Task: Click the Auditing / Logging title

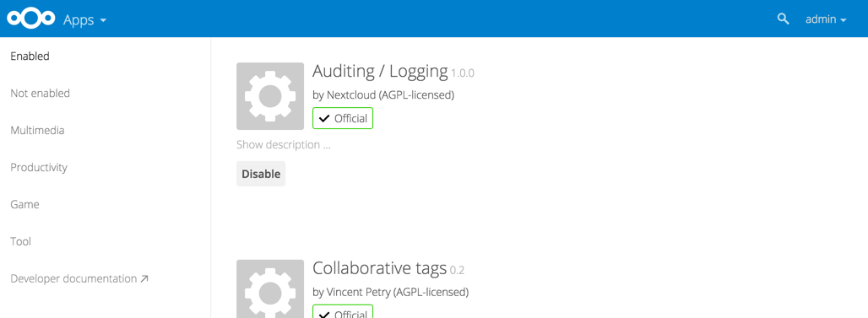Action: [x=380, y=71]
